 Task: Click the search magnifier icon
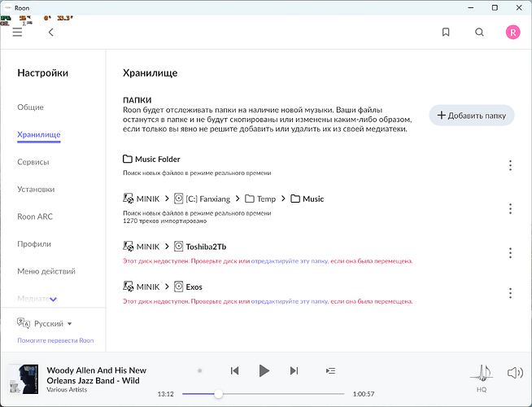click(479, 33)
